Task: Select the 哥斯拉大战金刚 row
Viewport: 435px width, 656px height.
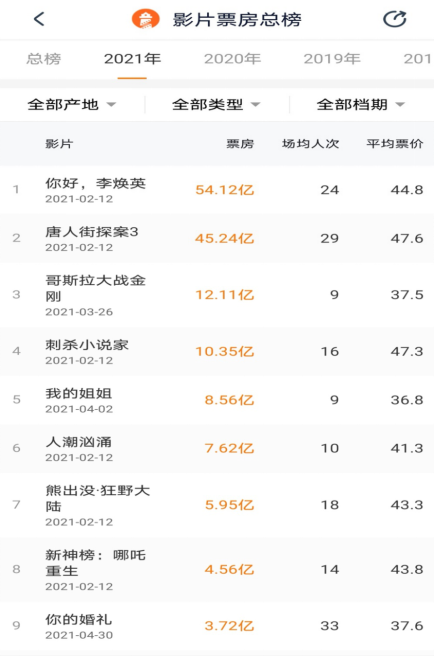Action: [218, 295]
